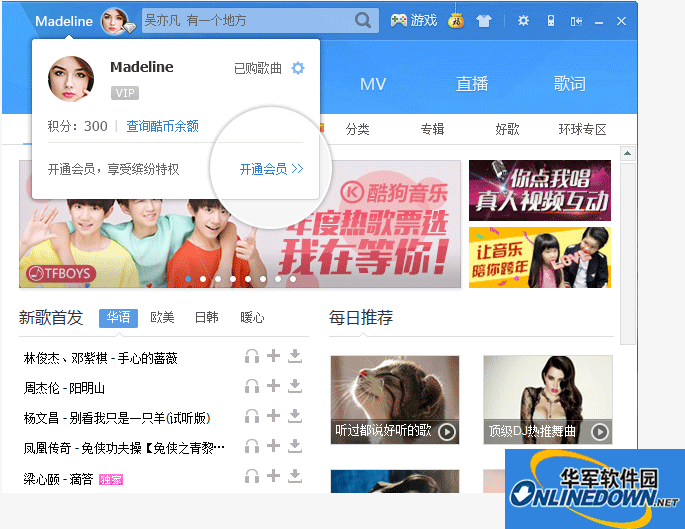This screenshot has height=529, width=685.
Task: Open the 环球专区 sub tab
Action: coord(582,129)
